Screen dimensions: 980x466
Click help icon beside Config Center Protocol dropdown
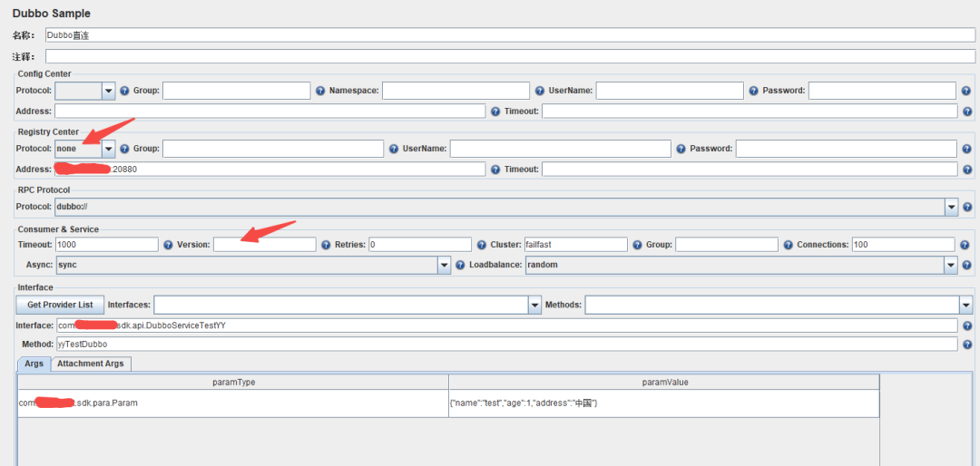(x=124, y=91)
